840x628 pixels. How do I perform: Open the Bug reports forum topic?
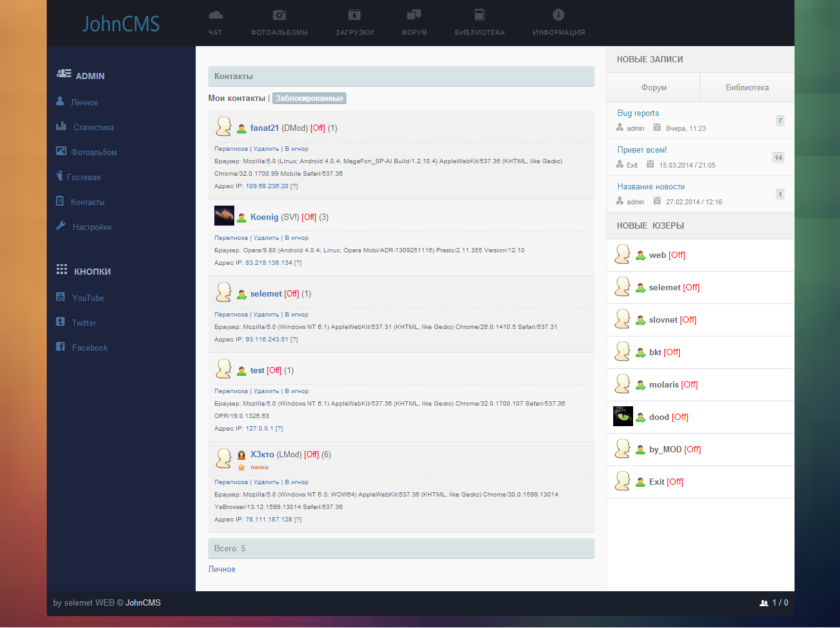[x=638, y=113]
